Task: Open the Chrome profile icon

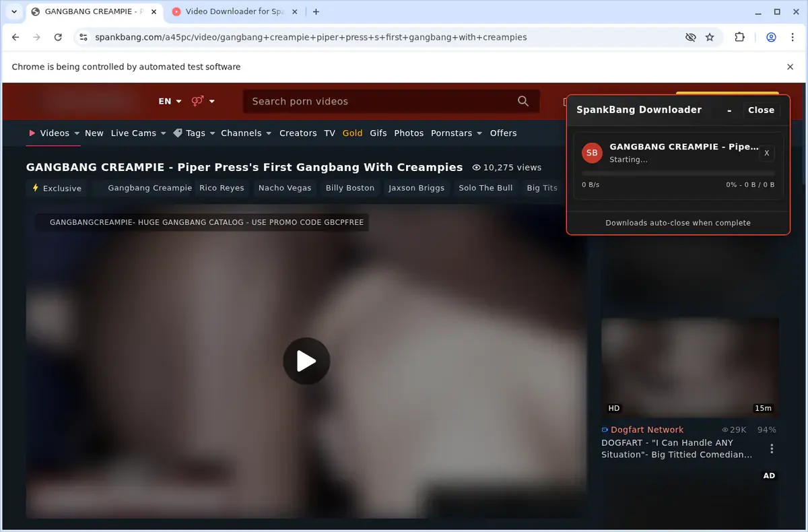Action: (772, 37)
